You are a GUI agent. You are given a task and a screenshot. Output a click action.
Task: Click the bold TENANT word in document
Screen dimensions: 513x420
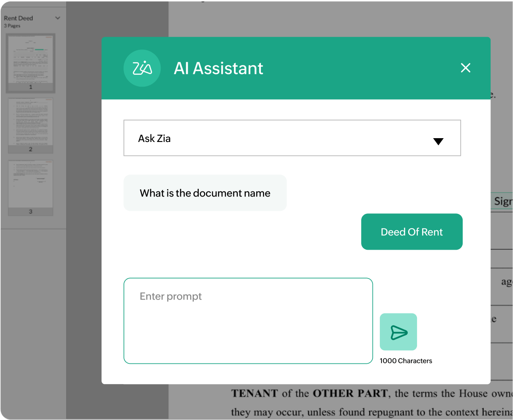(x=255, y=393)
